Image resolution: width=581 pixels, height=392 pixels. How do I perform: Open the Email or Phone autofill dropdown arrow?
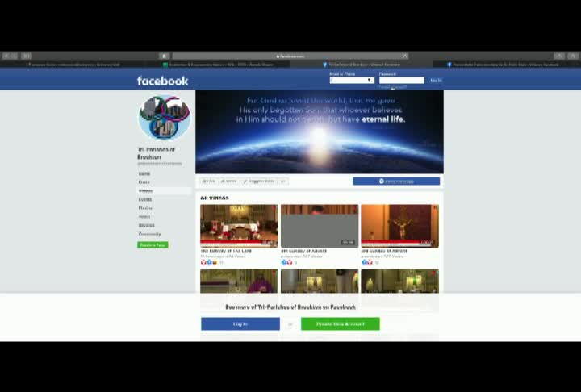[x=370, y=81]
